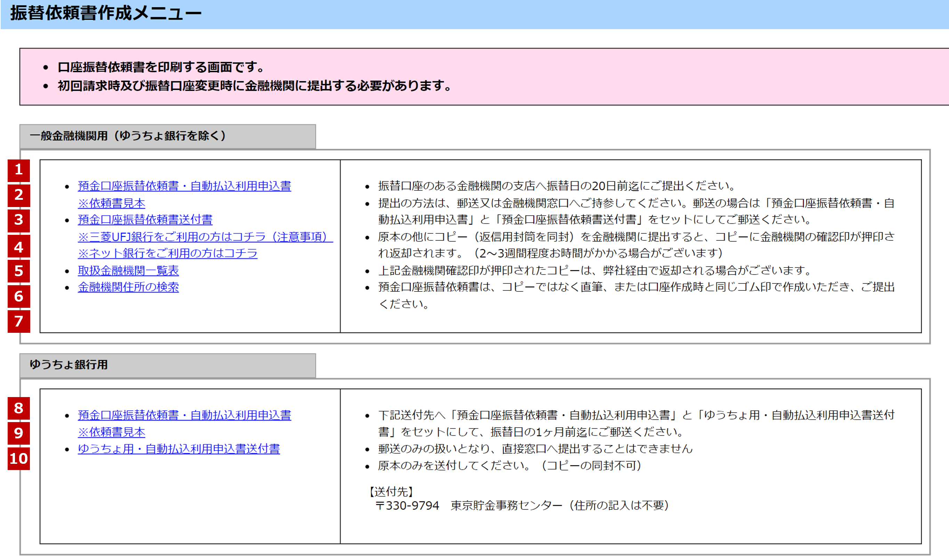Screen dimensions: 949x560
Task: Open the ネット銀行 users link
Action: pyautogui.click(x=167, y=253)
